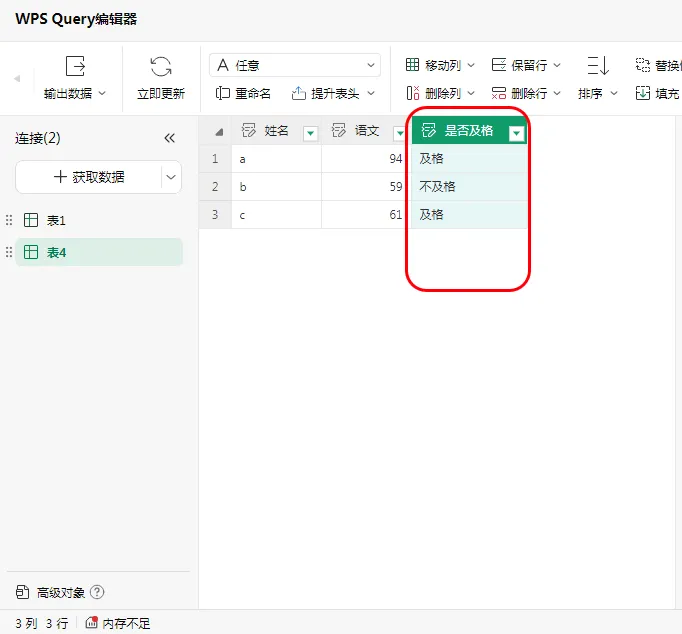The image size is (682, 634).
Task: Select row number 1 header
Action: pos(215,159)
